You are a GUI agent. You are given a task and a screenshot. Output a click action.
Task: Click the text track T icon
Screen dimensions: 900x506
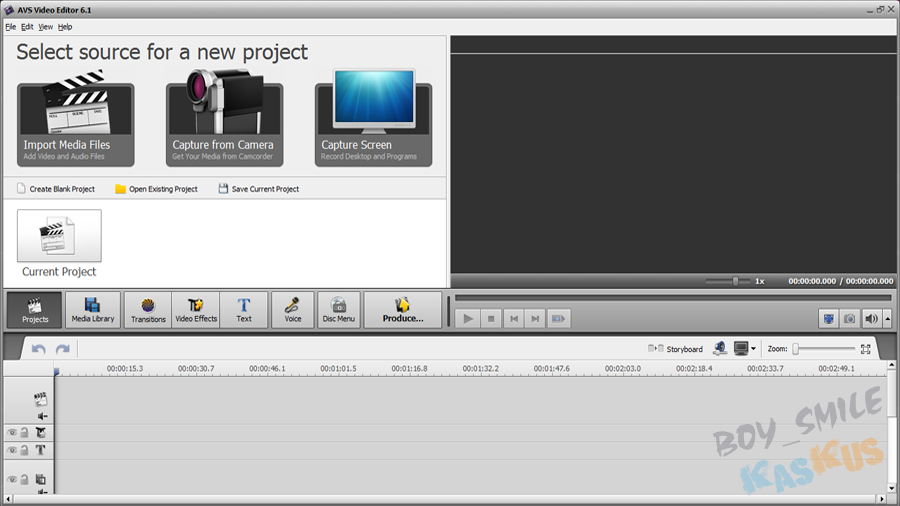(x=41, y=450)
